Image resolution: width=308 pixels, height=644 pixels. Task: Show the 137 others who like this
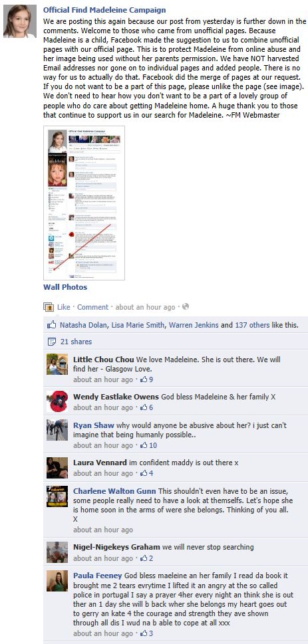click(x=252, y=325)
